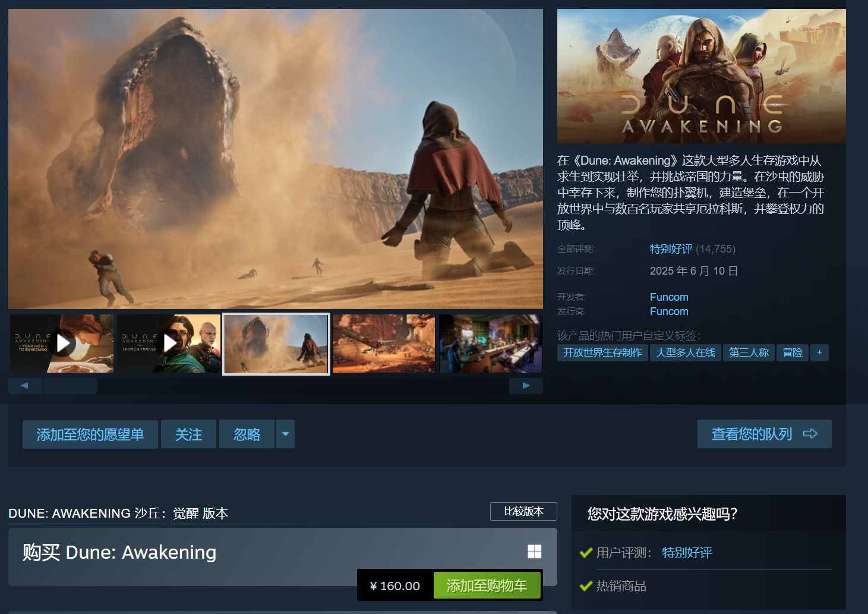This screenshot has height=614, width=868.
Task: Open the red desert ornithopter screenshot thumbnail
Action: tap(384, 344)
